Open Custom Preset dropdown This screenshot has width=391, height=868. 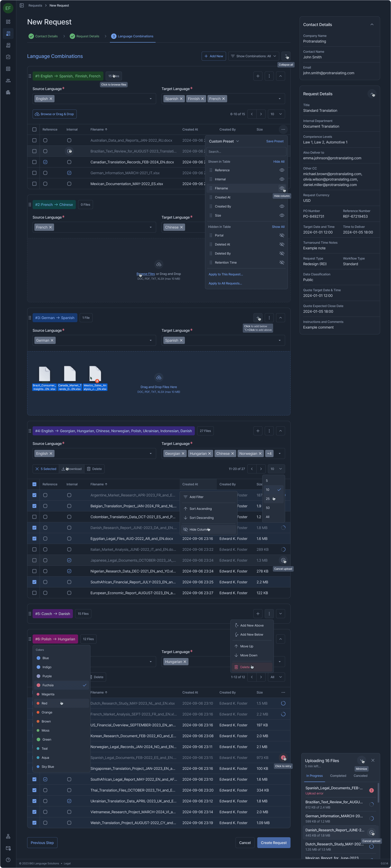[x=224, y=141]
